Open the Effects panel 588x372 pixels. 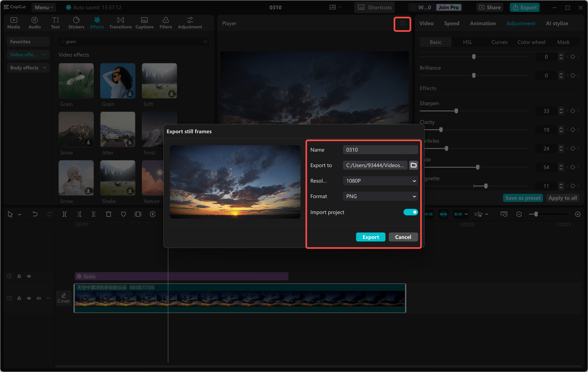coord(97,23)
